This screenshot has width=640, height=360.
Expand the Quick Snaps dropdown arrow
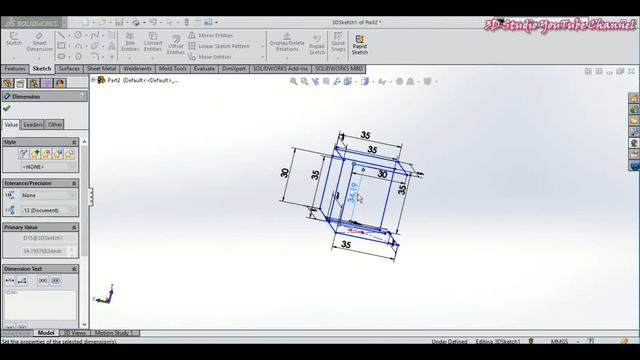point(338,58)
